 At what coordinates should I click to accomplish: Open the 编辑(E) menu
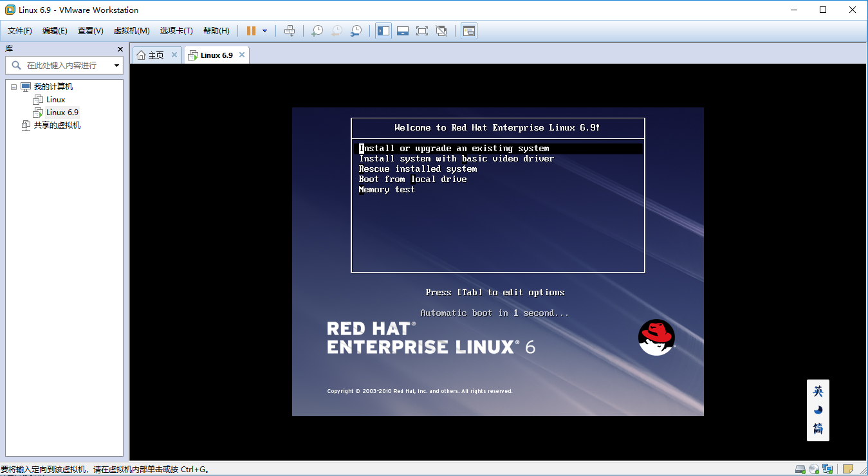pyautogui.click(x=55, y=31)
